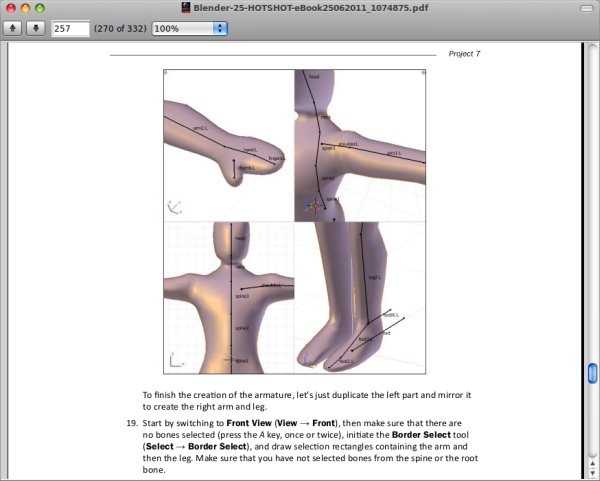Image resolution: width=600 pixels, height=481 pixels.
Task: Go to the previous page with up arrow
Action: [12, 28]
